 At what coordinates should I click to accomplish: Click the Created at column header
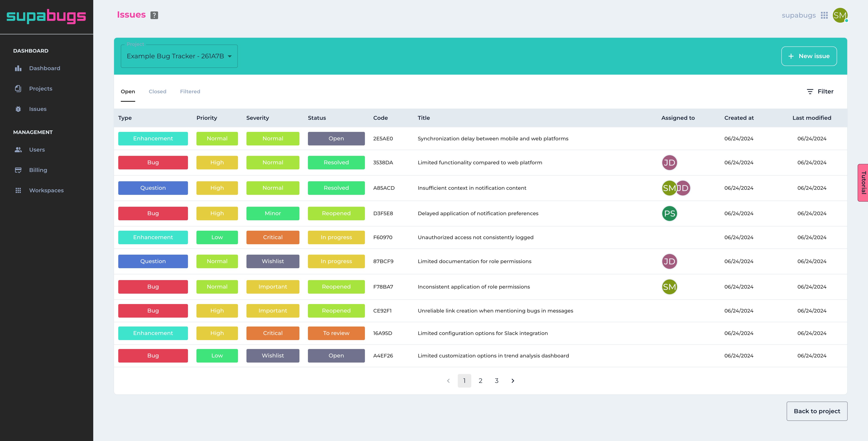click(x=739, y=118)
